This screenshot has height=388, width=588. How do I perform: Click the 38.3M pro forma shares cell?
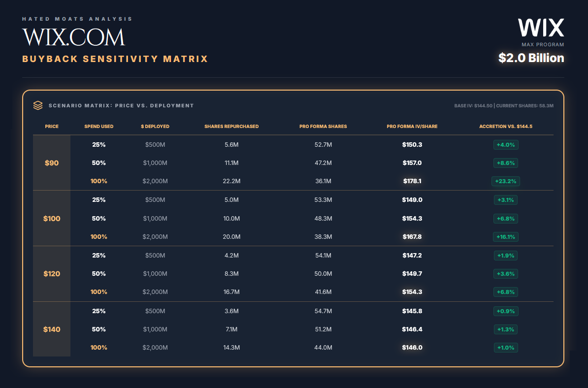click(x=323, y=236)
